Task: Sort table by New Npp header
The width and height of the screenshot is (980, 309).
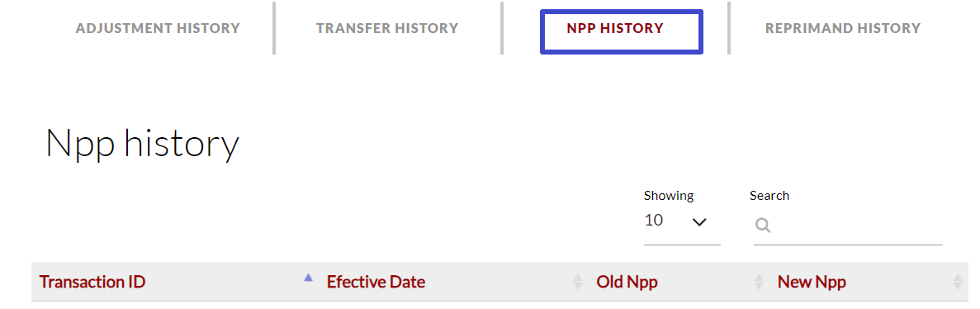Action: click(x=812, y=282)
